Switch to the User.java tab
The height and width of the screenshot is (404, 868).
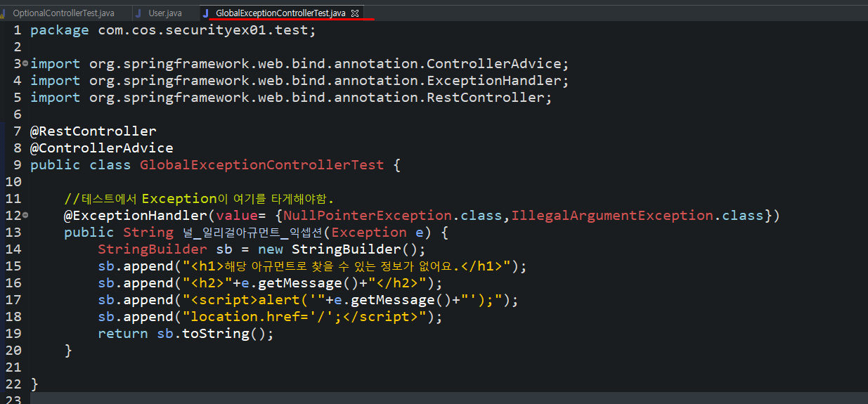[x=164, y=13]
